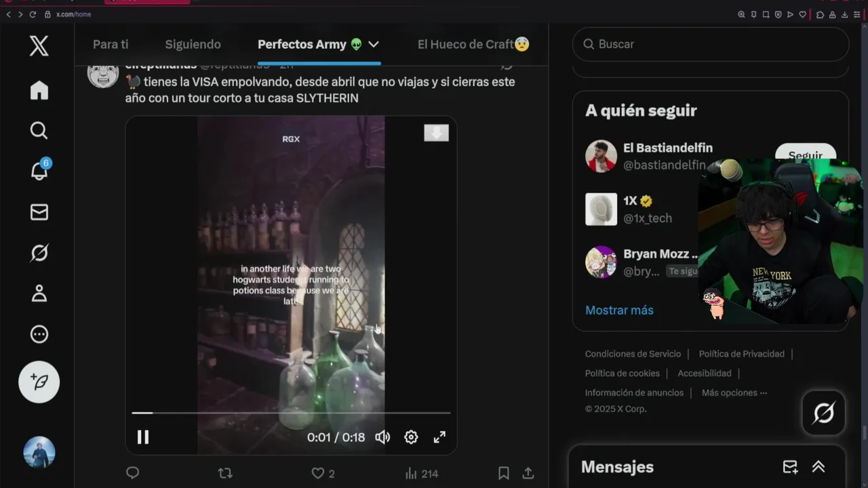Expand Más opciones footer menu
This screenshot has width=868, height=488.
click(x=734, y=392)
